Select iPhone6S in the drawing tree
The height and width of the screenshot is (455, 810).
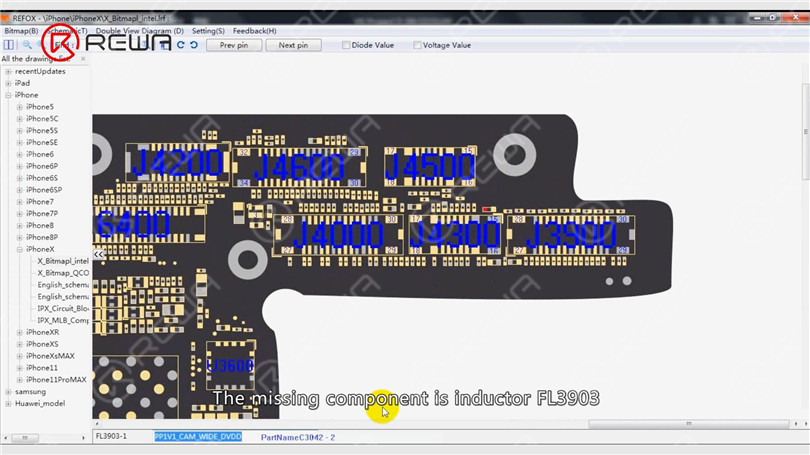(42, 178)
